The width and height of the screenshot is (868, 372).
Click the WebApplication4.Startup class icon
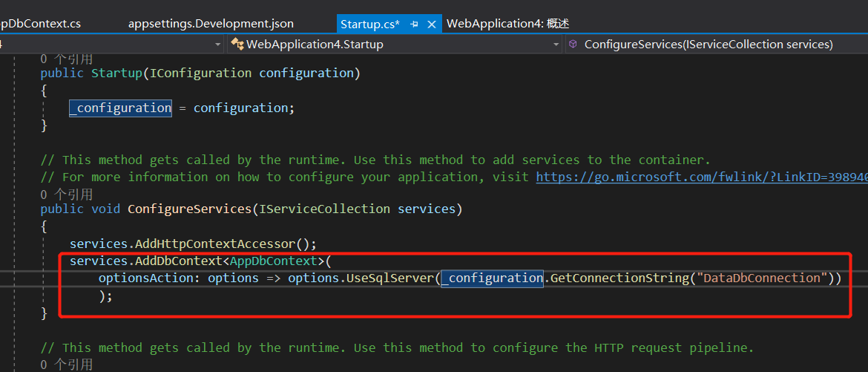(x=237, y=45)
